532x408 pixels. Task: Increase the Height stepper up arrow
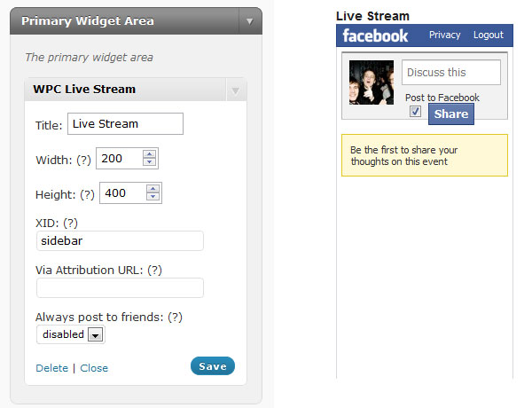[153, 189]
